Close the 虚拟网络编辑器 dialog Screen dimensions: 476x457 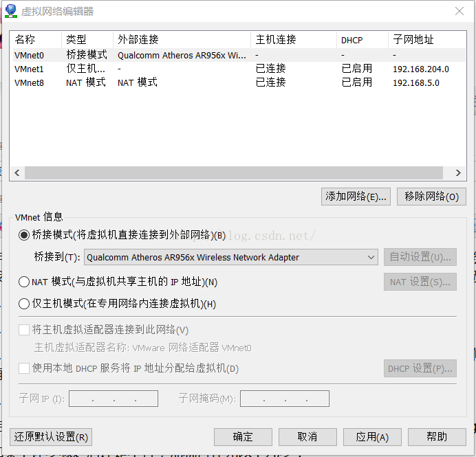tap(459, 11)
